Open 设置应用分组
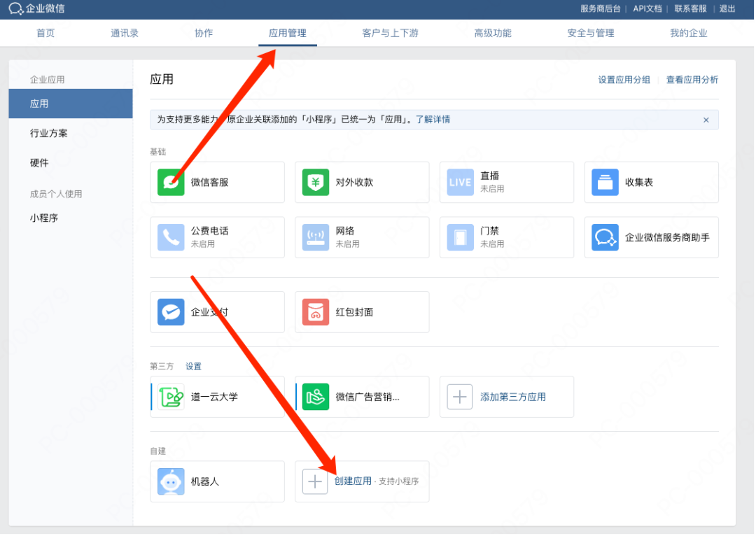Image resolution: width=756 pixels, height=536 pixels. click(624, 80)
